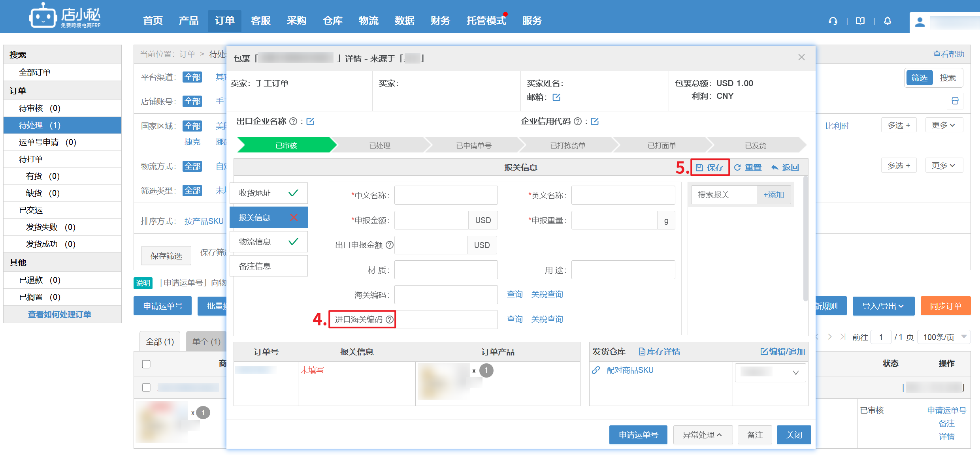Click edit icon next to 邮箱
The width and height of the screenshot is (980, 455).
(556, 97)
